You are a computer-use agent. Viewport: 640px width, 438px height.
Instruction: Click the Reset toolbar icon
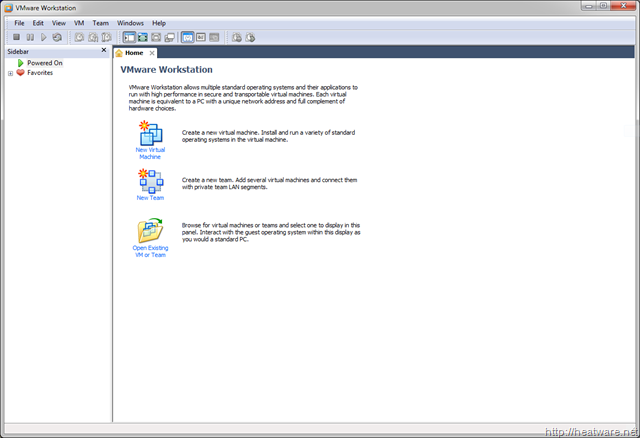[58, 37]
